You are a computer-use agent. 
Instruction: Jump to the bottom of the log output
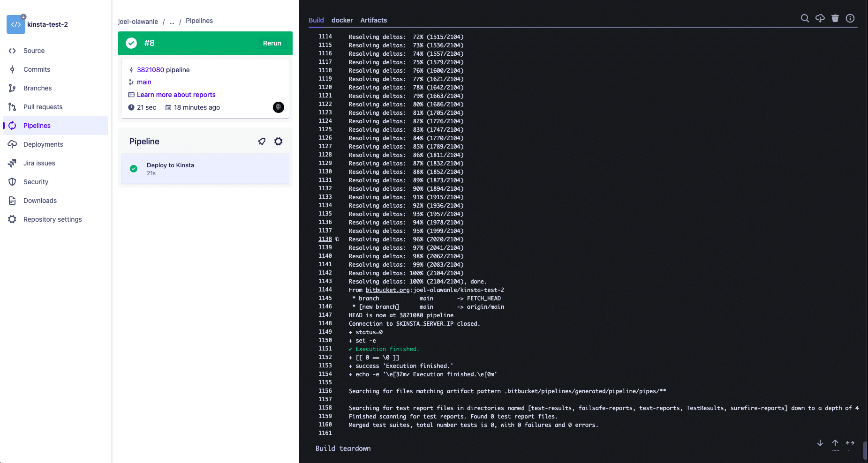[820, 443]
